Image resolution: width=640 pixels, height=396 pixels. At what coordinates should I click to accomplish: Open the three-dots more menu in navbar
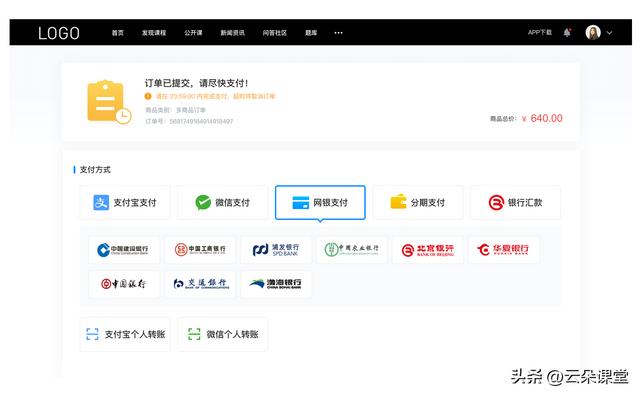coord(338,33)
